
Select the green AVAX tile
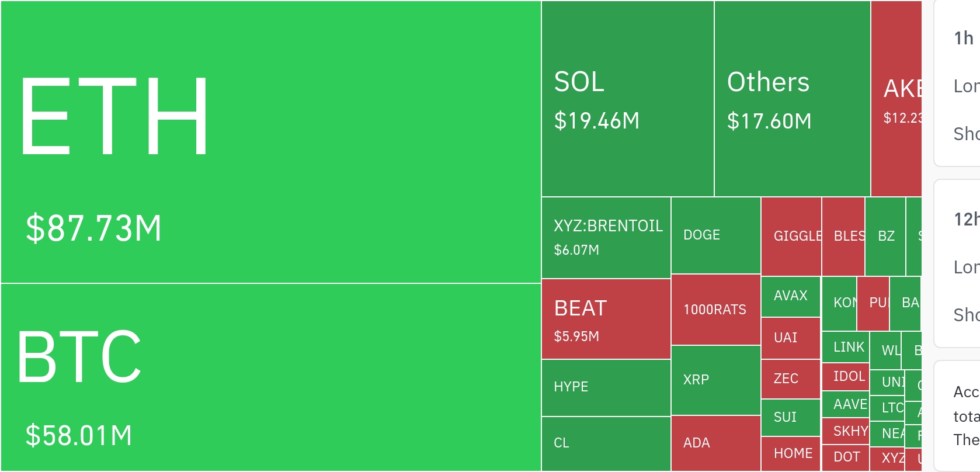(791, 297)
